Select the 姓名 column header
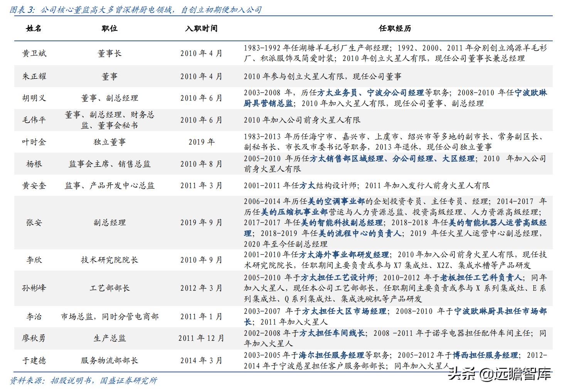The width and height of the screenshot is (562, 392). 34,29
